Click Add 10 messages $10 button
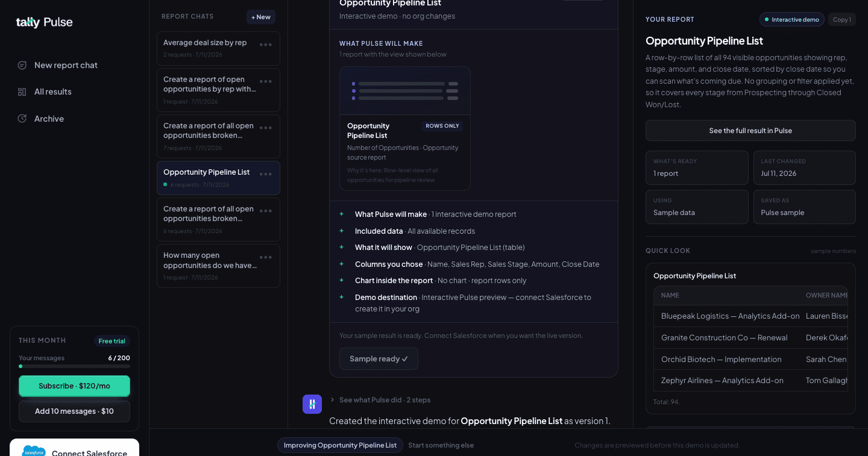Screen dimensions: 868x456 [74, 411]
